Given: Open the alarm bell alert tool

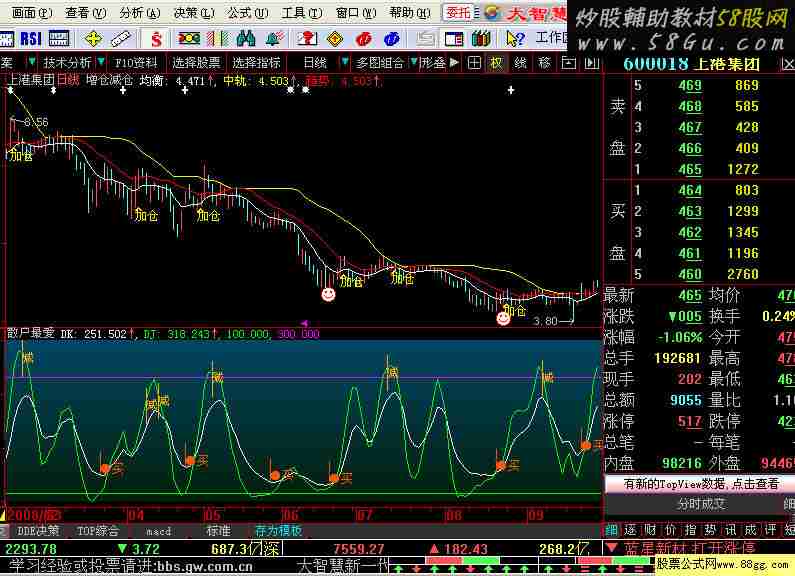Looking at the screenshot, I should coord(275,39).
